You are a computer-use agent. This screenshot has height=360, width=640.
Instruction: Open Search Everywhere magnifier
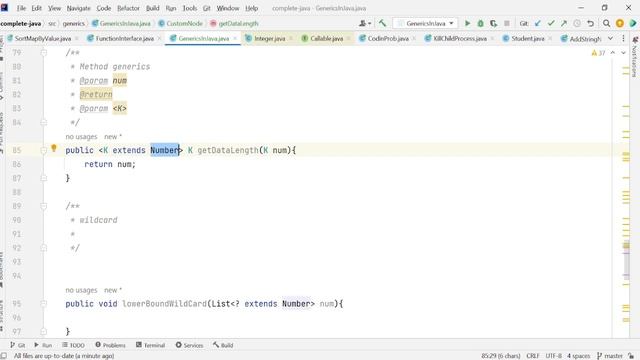click(x=607, y=24)
